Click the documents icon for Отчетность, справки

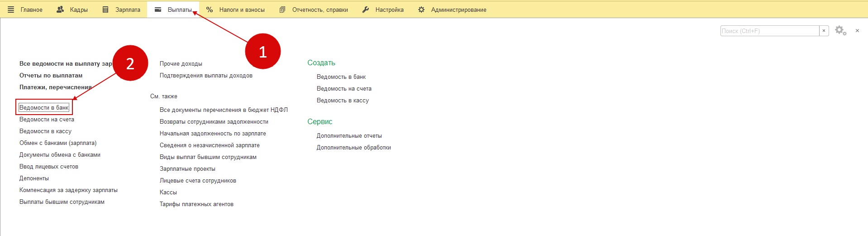[282, 10]
